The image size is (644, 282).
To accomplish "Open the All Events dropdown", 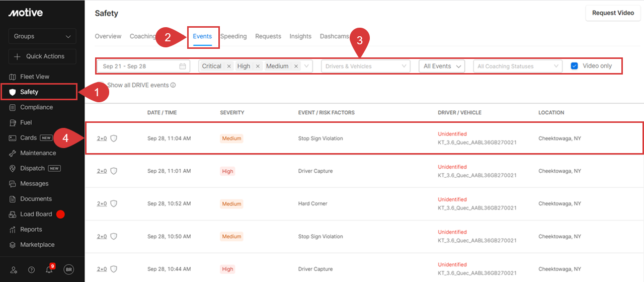I will point(442,66).
